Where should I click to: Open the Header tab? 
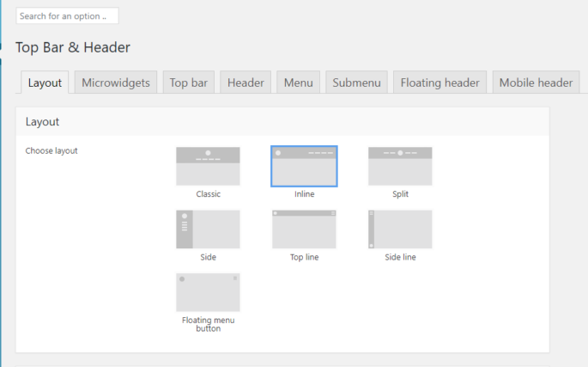point(246,83)
